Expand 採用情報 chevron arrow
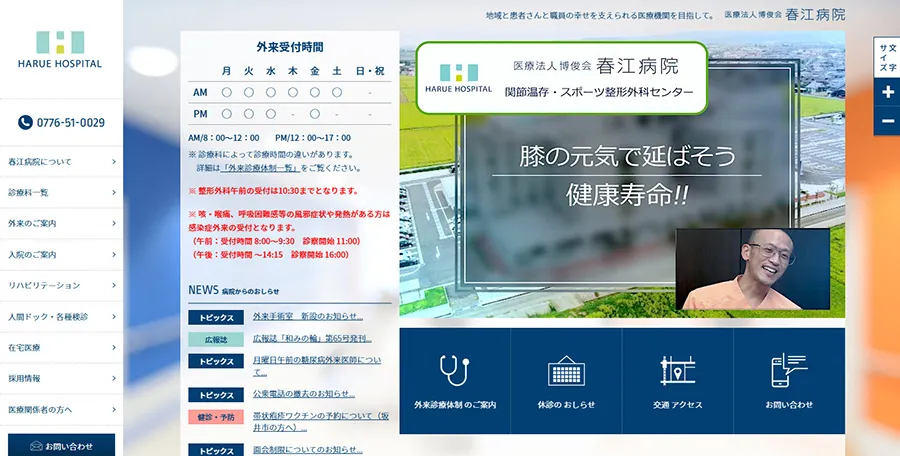900x456 pixels. [114, 378]
